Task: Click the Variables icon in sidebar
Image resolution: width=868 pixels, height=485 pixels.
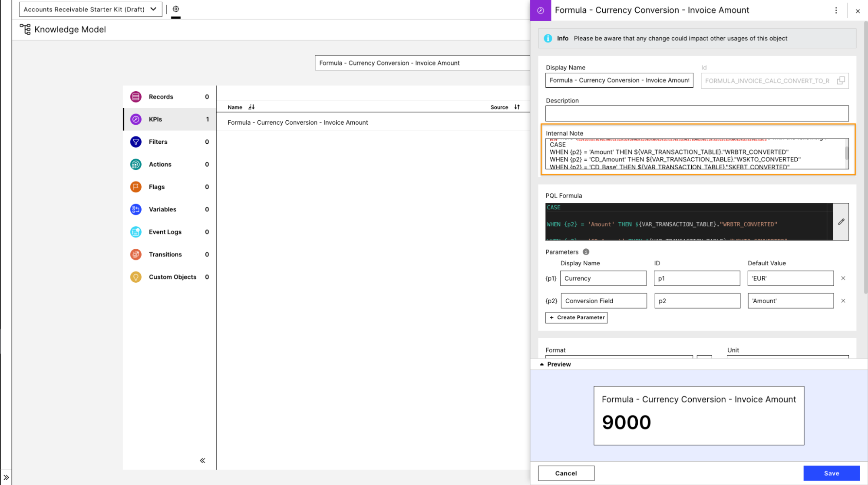Action: (x=135, y=209)
